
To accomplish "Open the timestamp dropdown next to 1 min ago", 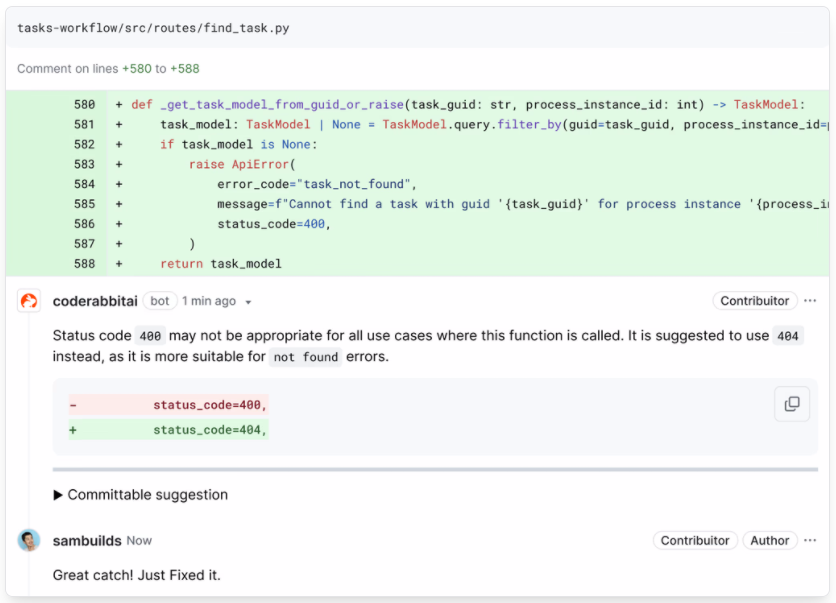I will (x=248, y=302).
